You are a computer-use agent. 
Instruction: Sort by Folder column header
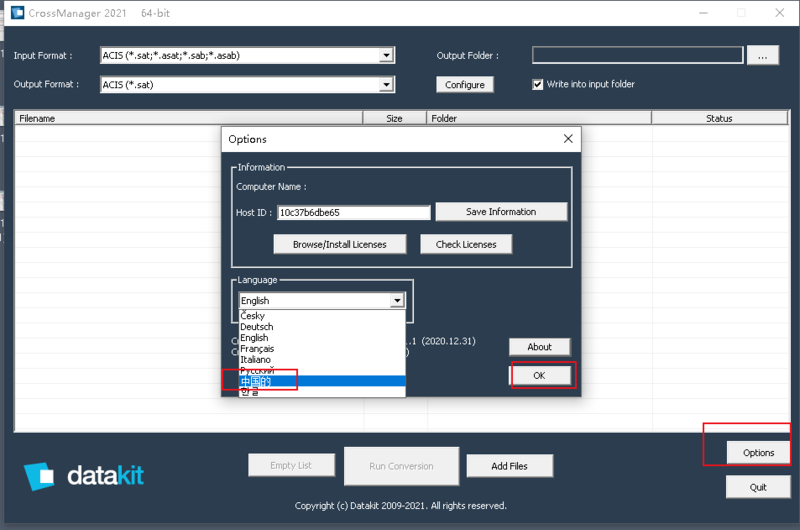[539, 118]
